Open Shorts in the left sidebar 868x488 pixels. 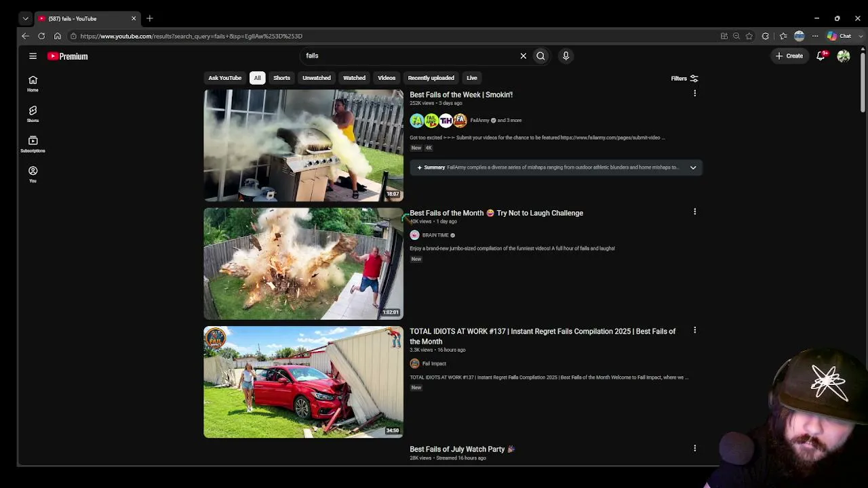coord(33,114)
